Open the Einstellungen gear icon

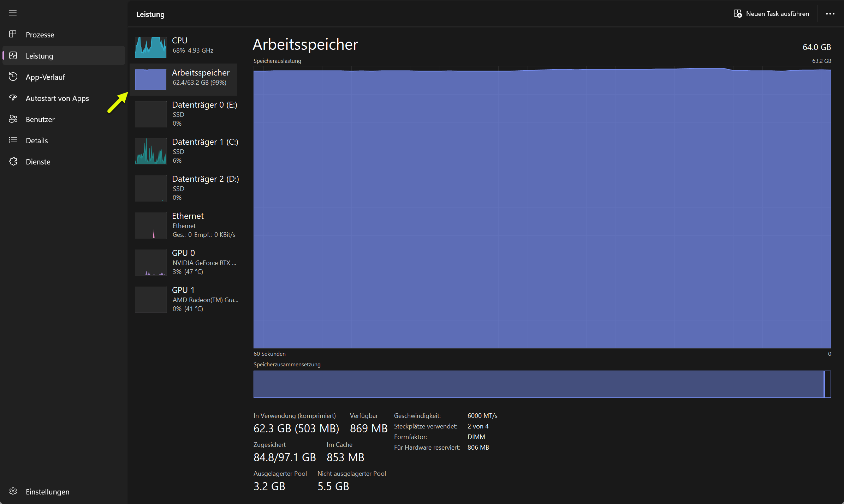coord(13,491)
